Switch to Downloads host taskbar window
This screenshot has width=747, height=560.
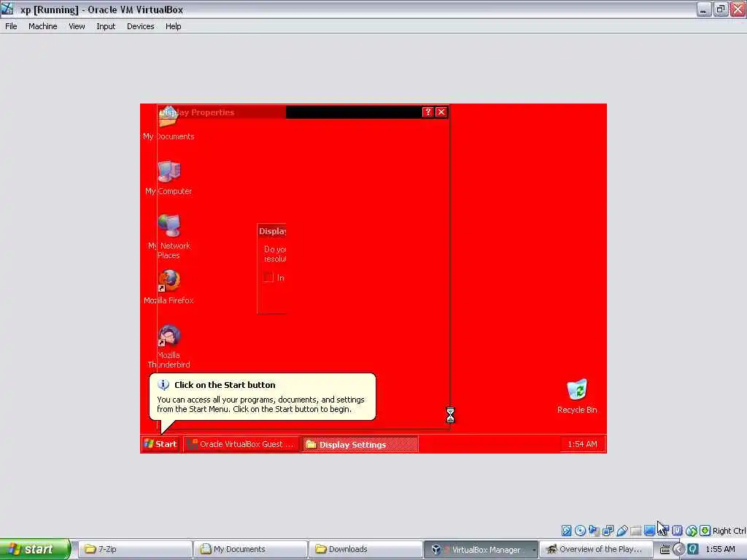366,549
